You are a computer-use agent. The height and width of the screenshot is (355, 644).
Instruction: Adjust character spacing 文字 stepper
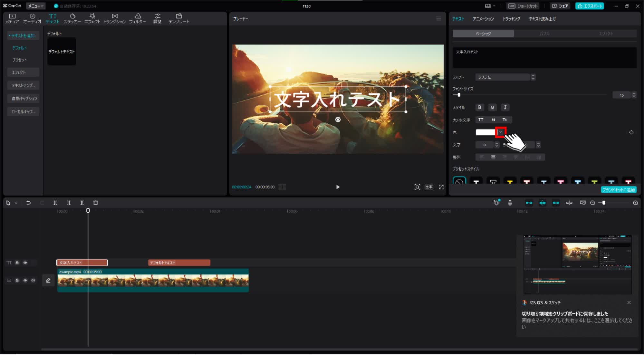click(x=496, y=145)
